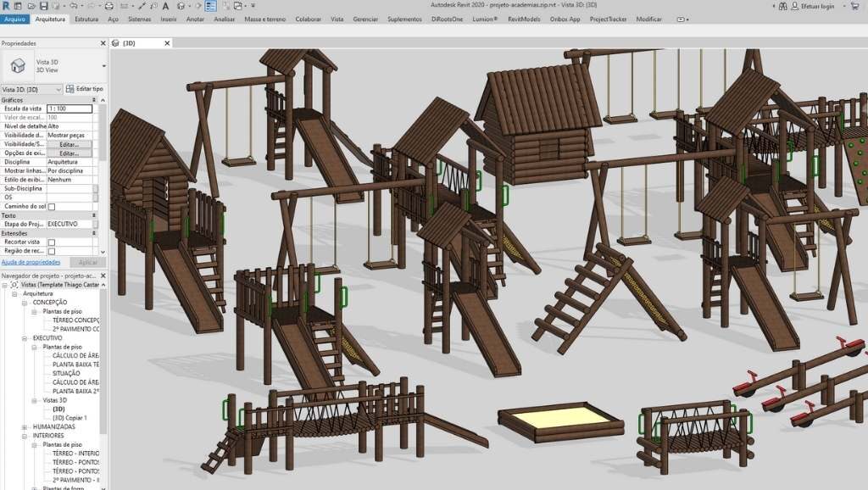Expand the HUMANIZADAS tree node

point(26,427)
